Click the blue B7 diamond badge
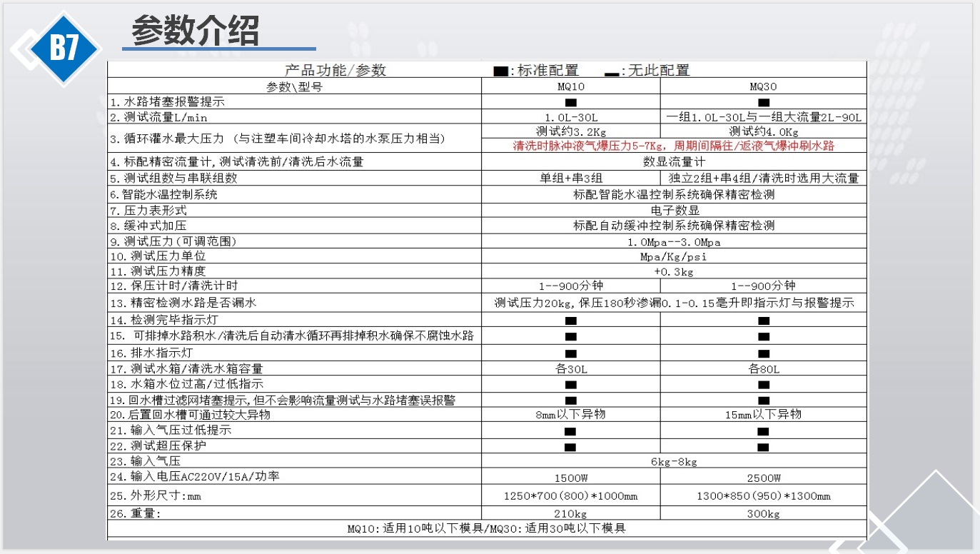980x554 pixels. pyautogui.click(x=64, y=49)
